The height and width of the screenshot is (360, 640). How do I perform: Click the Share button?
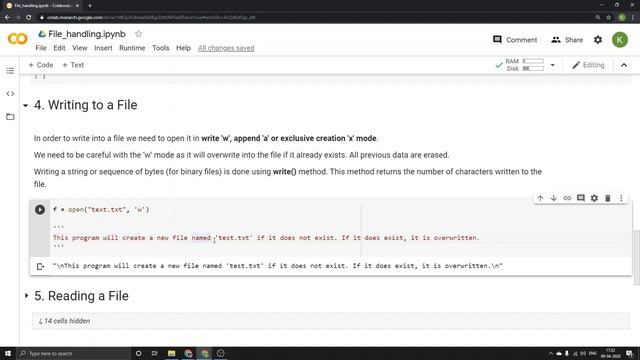click(x=567, y=40)
